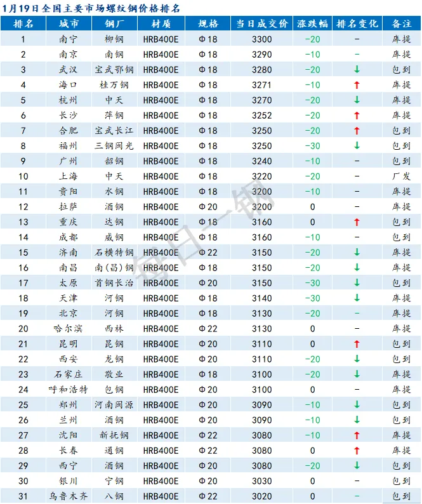Select the city cell 北京
The image size is (422, 504).
[68, 313]
